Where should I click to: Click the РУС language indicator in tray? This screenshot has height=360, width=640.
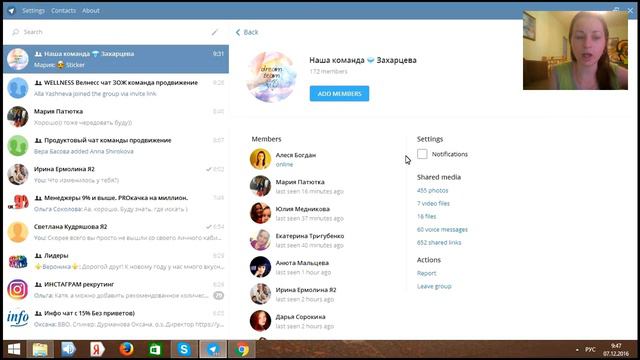(590, 350)
